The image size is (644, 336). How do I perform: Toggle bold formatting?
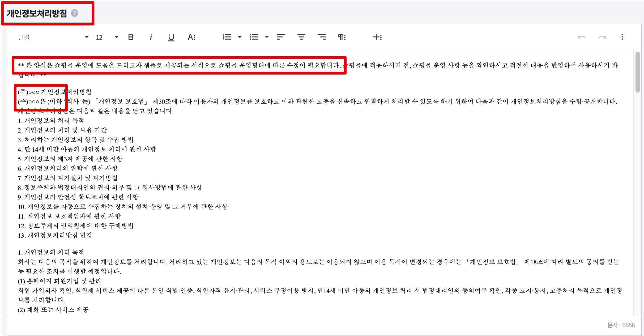pos(131,37)
